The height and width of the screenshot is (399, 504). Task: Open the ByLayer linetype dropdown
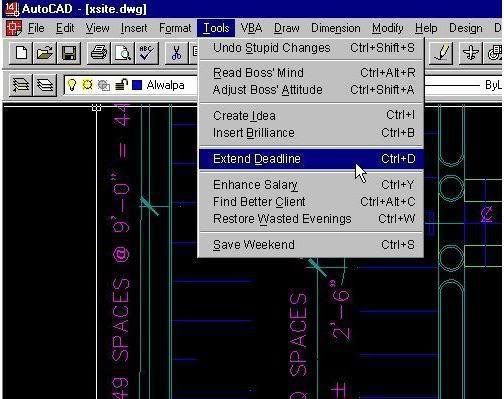pyautogui.click(x=463, y=85)
